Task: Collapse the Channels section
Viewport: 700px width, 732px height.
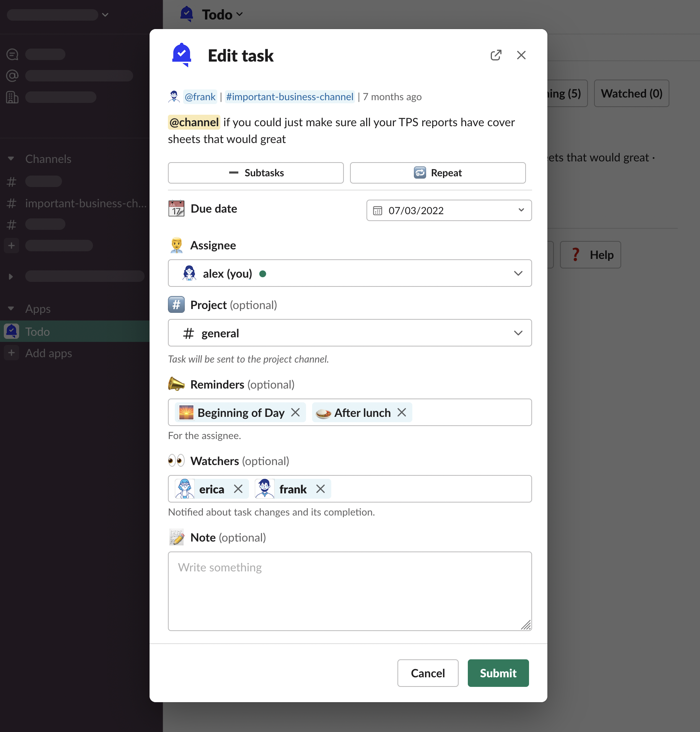Action: [x=11, y=159]
